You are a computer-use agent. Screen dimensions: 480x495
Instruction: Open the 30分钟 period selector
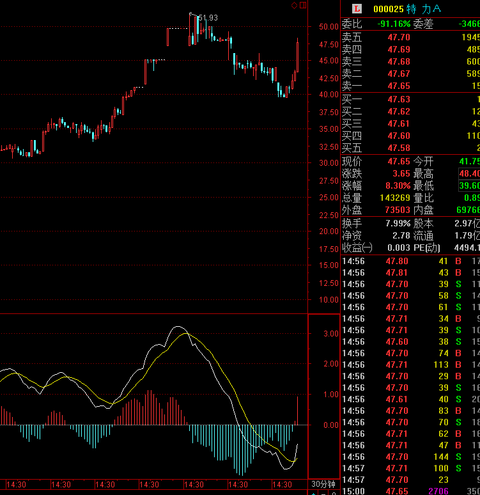click(323, 484)
